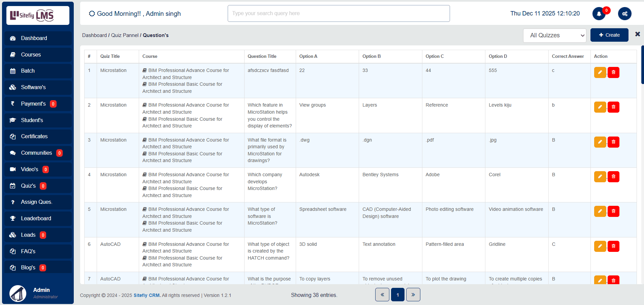Select Assign Ques. in sidebar
Viewport: 644px width, 305px height.
(36, 202)
